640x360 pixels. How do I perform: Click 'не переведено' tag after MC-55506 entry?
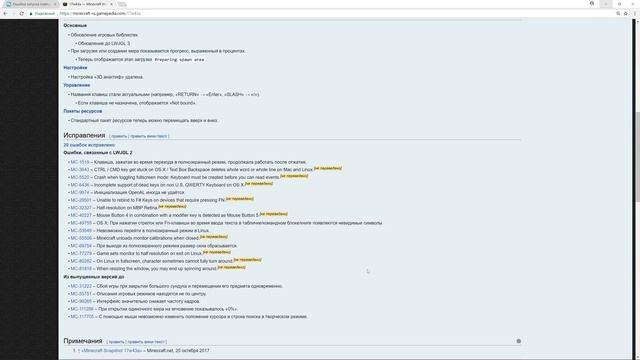(214, 237)
